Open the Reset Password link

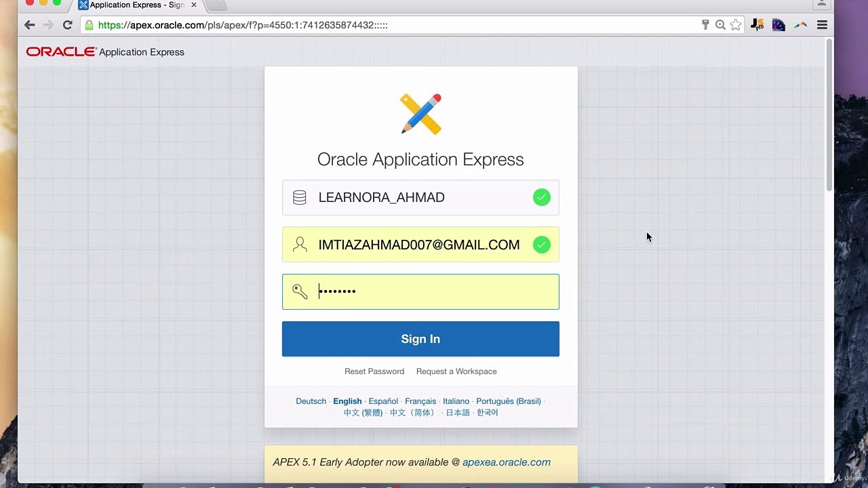pos(374,371)
